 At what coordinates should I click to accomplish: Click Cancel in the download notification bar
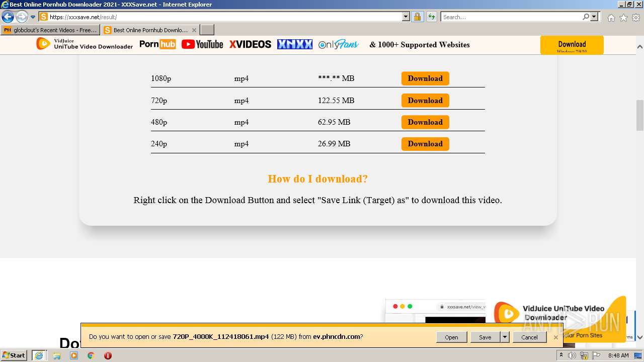[x=529, y=337]
